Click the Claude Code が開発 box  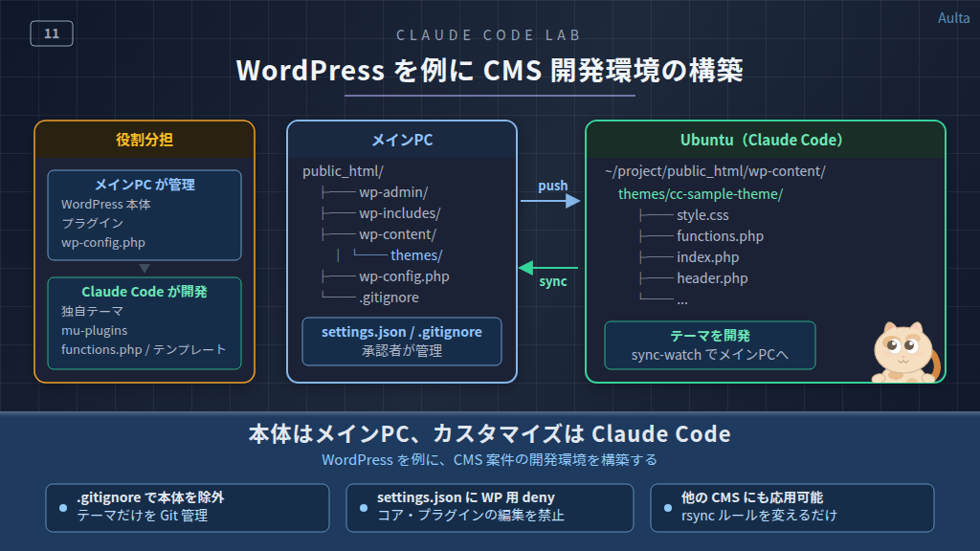coord(145,322)
